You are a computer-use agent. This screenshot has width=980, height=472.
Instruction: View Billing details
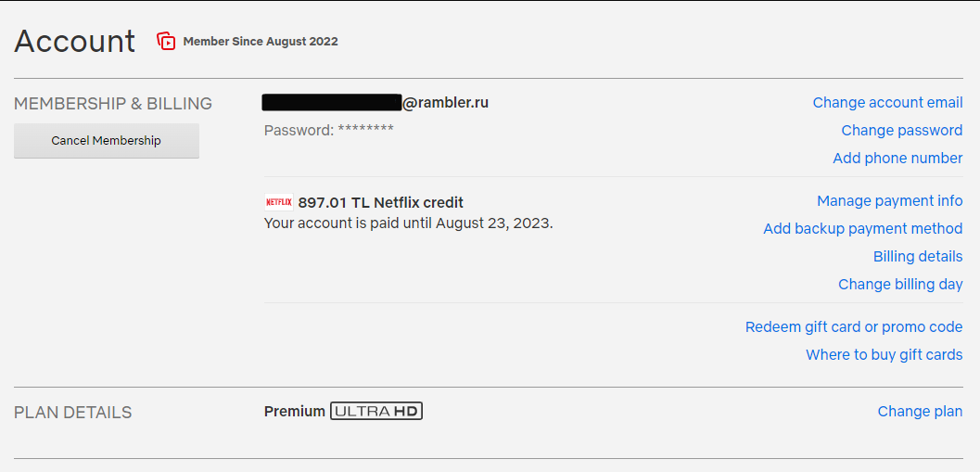click(918, 256)
